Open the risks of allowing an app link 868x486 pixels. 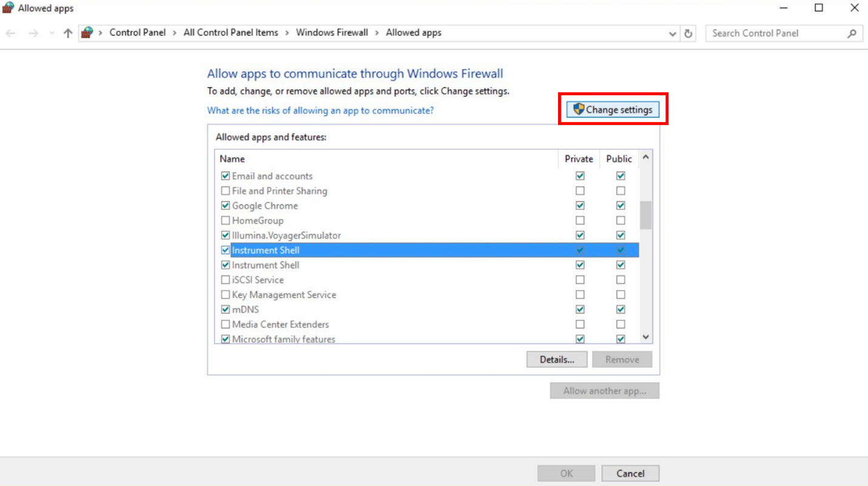point(320,110)
